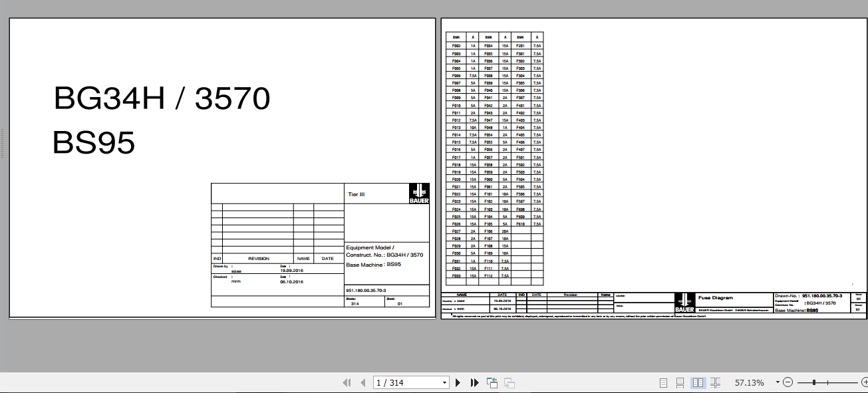Image resolution: width=868 pixels, height=393 pixels.
Task: Switch to single page view
Action: point(663,382)
